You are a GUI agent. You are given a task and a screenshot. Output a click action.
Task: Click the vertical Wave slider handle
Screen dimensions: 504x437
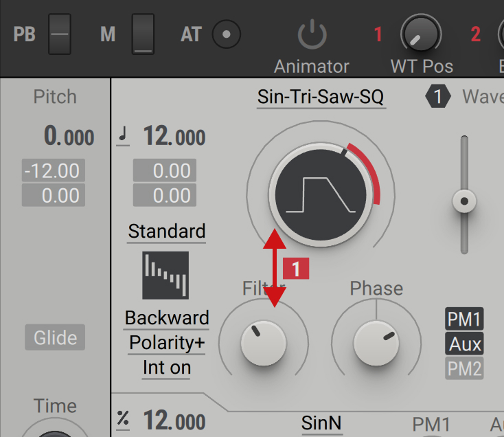(x=465, y=201)
